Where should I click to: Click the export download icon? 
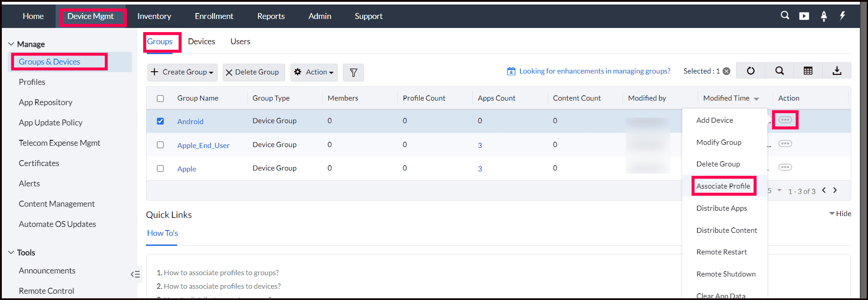[837, 71]
